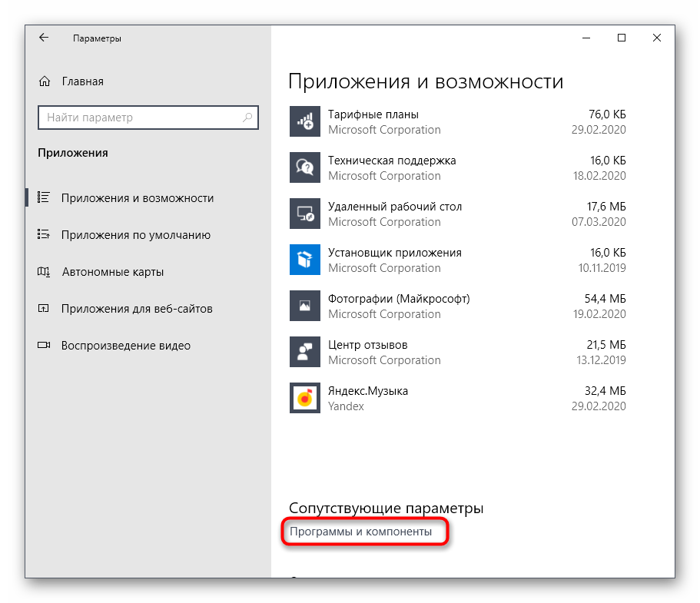Image resolution: width=700 pixels, height=603 pixels.
Task: Click the Фотографии (Майкрософт) app icon
Action: click(x=304, y=306)
